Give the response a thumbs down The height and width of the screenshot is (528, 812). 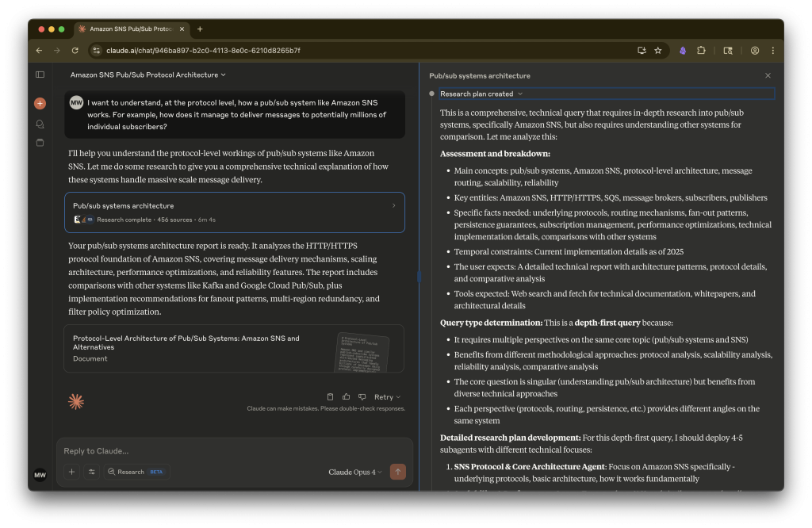click(x=362, y=396)
